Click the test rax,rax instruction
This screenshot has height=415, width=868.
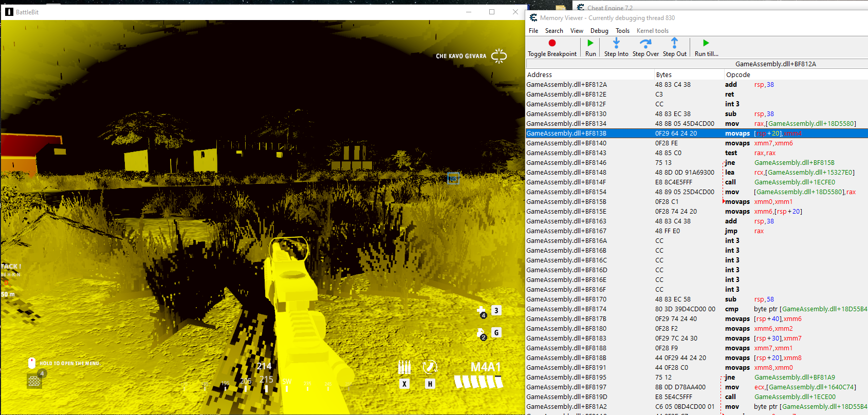click(x=750, y=153)
